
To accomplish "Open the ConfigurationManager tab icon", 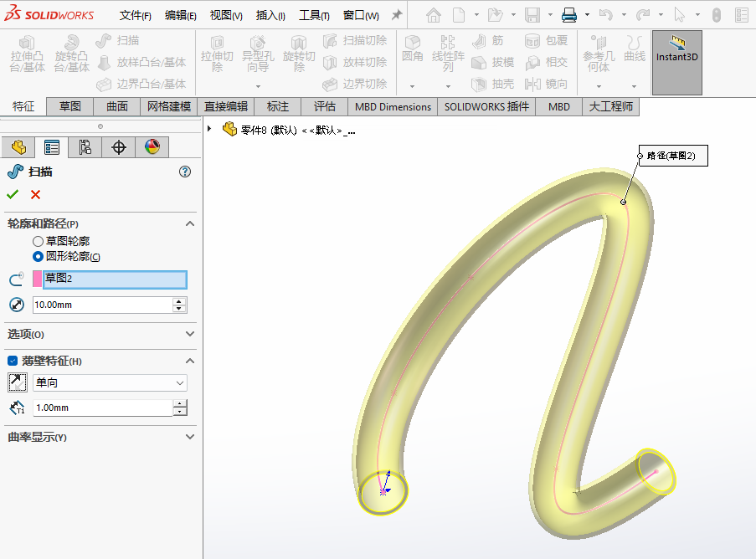I will 85,147.
